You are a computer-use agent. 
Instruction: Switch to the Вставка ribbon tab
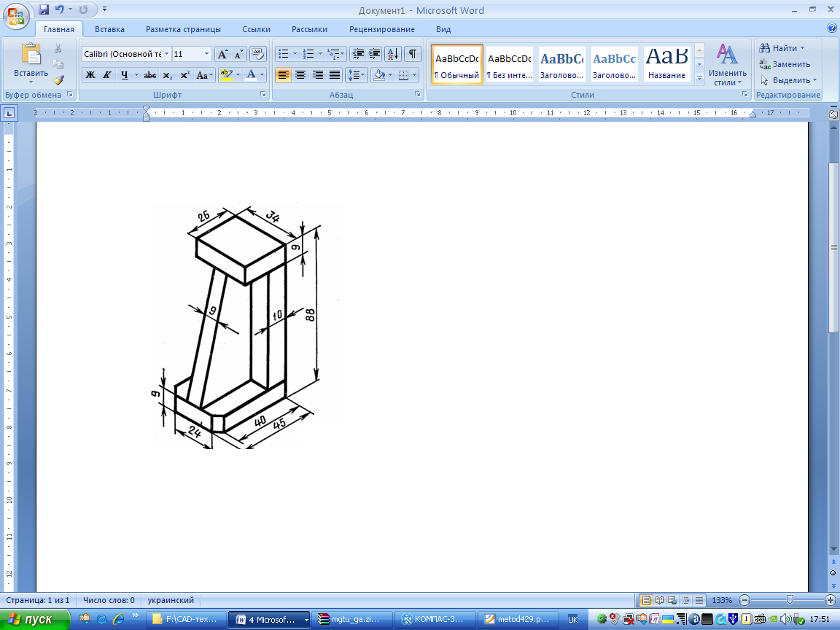coord(109,29)
